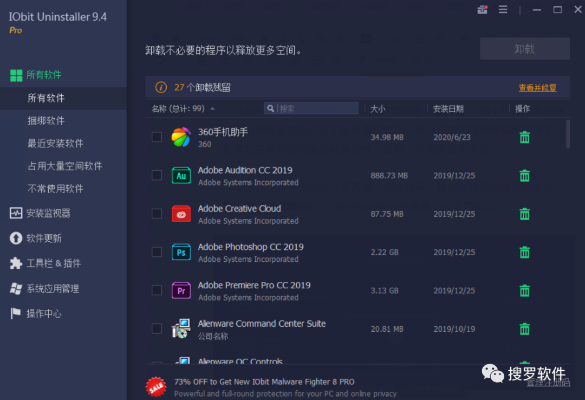Click the toolbox icon in title bar

click(x=482, y=9)
